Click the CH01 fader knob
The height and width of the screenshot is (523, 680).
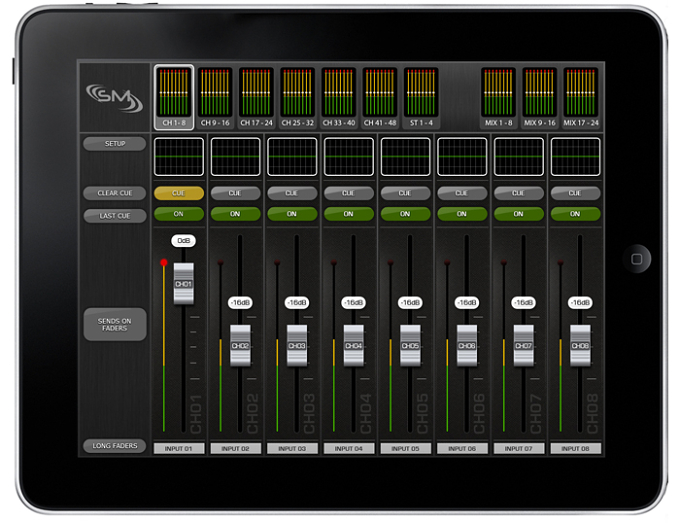183,284
